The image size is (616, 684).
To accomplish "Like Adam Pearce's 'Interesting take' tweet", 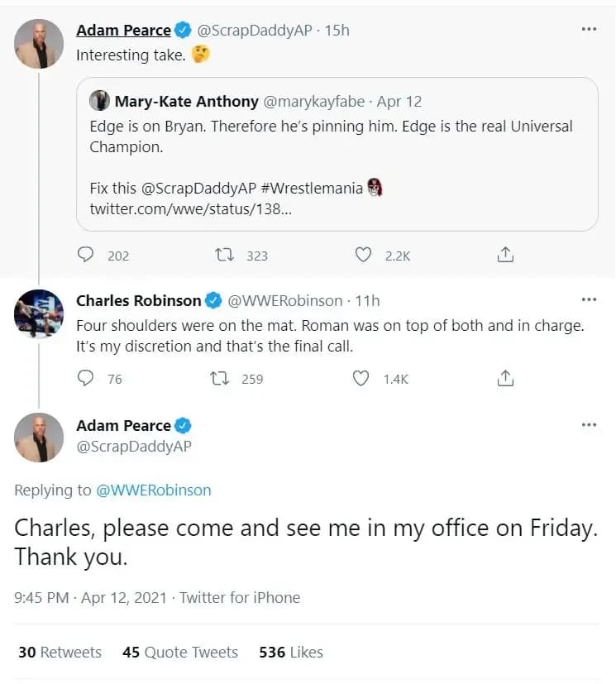I will pyautogui.click(x=363, y=256).
